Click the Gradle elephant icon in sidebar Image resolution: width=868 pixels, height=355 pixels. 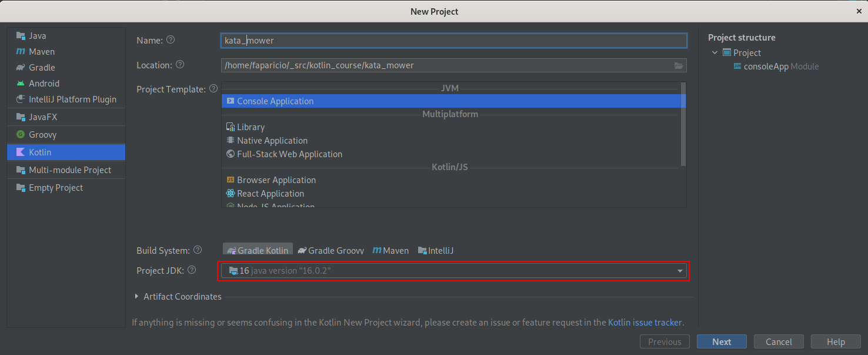point(21,68)
